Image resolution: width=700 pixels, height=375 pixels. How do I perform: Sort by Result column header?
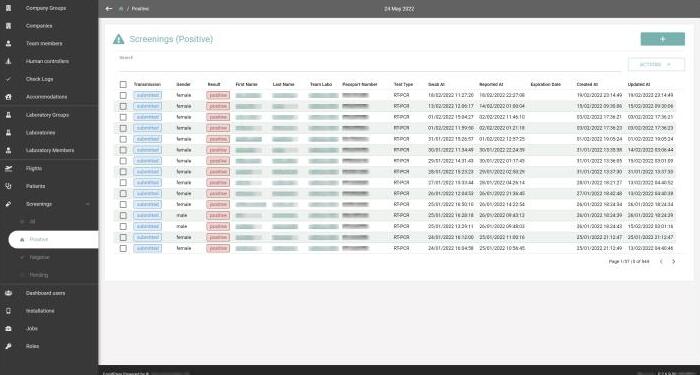[214, 84]
